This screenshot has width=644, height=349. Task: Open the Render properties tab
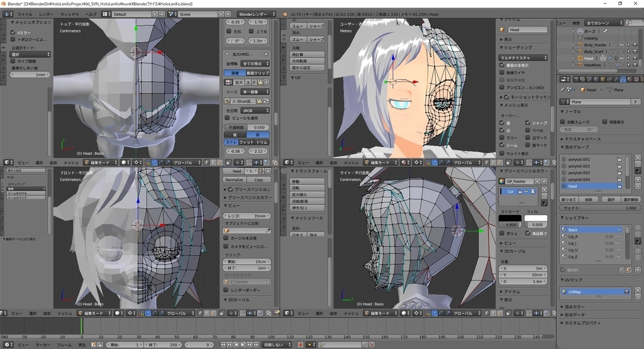[576, 79]
